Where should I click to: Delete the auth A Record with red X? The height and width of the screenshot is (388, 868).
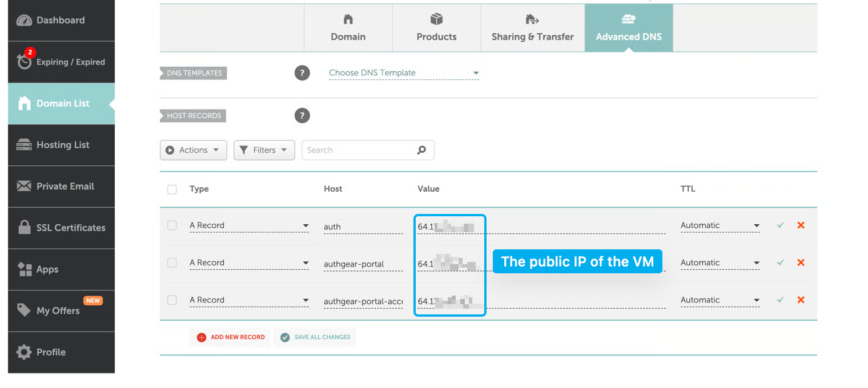(x=801, y=225)
